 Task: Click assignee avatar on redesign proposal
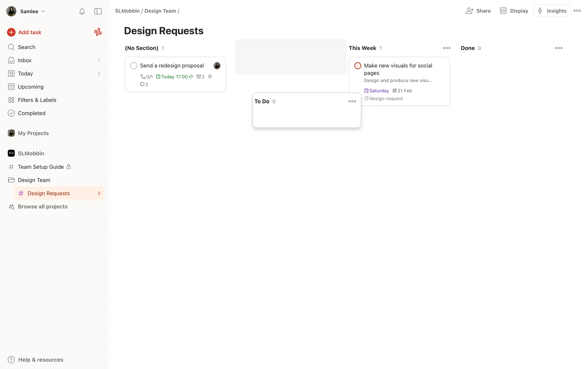pyautogui.click(x=217, y=66)
